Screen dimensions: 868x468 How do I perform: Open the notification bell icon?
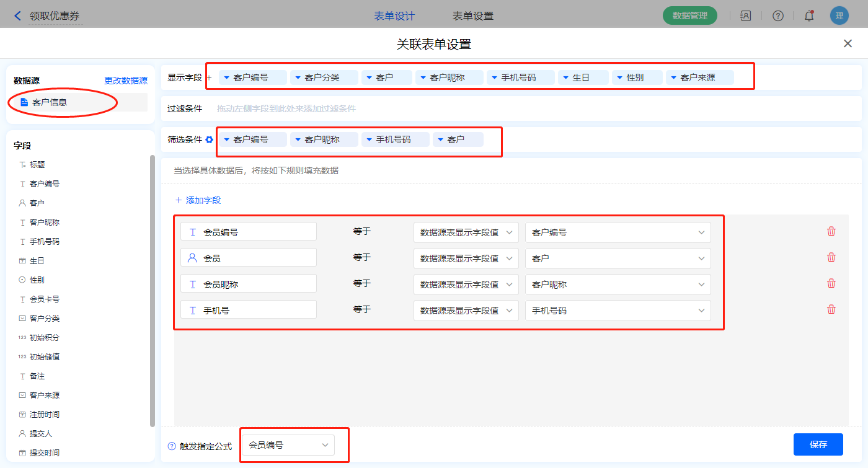[809, 16]
